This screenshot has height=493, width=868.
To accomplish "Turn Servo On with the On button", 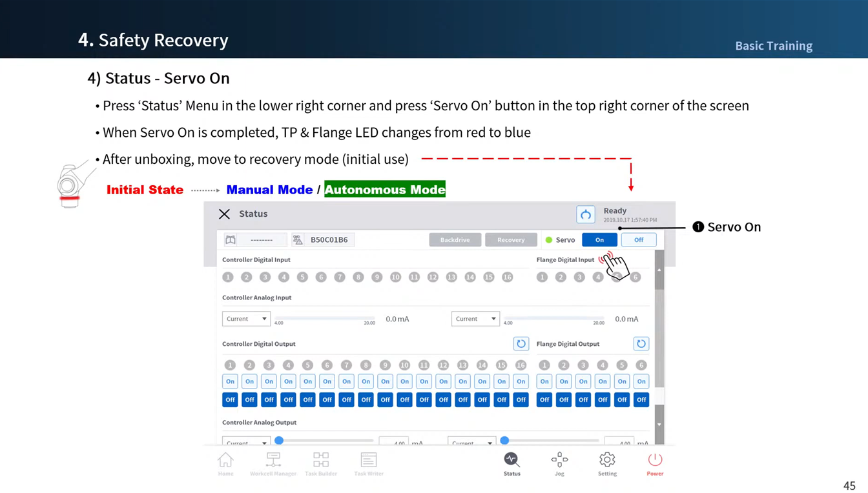I will click(x=599, y=240).
